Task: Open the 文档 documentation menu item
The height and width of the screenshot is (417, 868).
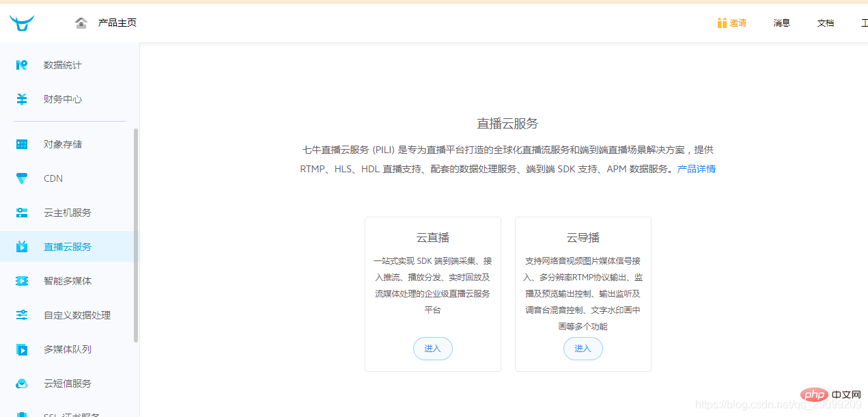Action: (x=825, y=23)
